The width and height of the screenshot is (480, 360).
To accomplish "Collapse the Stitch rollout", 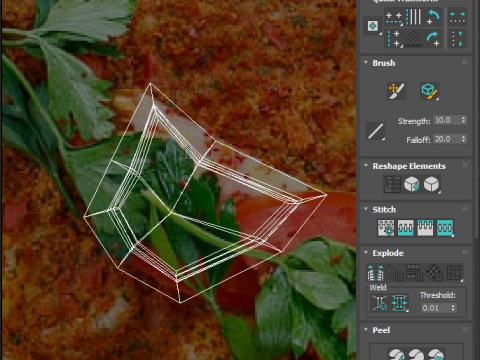I will 366,209.
